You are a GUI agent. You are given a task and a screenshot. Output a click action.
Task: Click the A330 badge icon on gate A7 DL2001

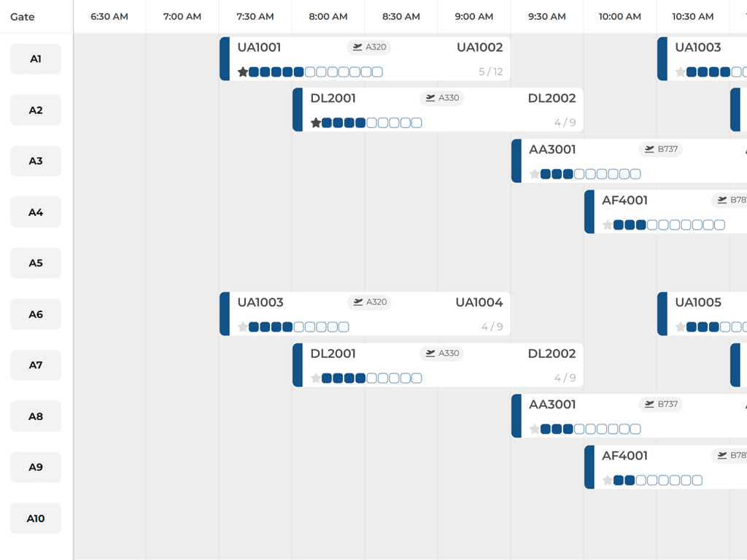pyautogui.click(x=430, y=353)
